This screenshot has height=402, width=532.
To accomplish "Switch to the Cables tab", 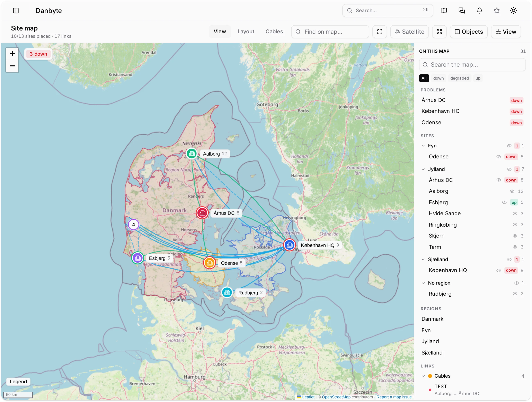I will 274,32.
